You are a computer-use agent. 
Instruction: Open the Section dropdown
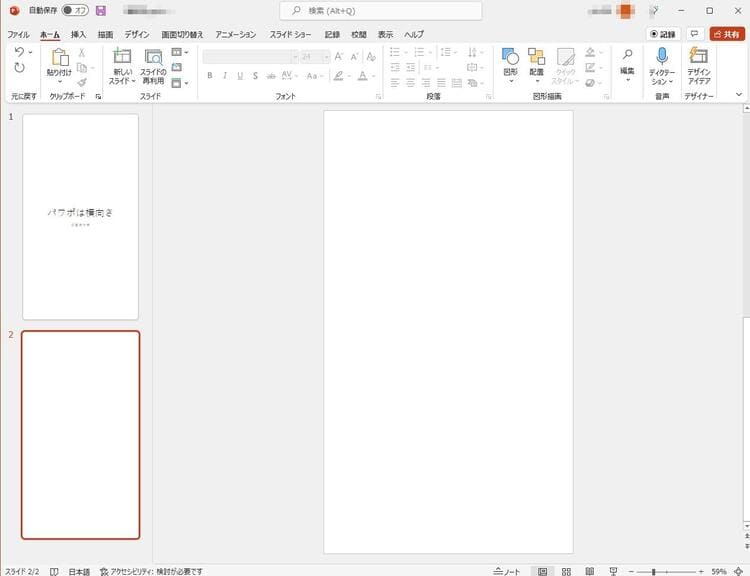click(180, 83)
